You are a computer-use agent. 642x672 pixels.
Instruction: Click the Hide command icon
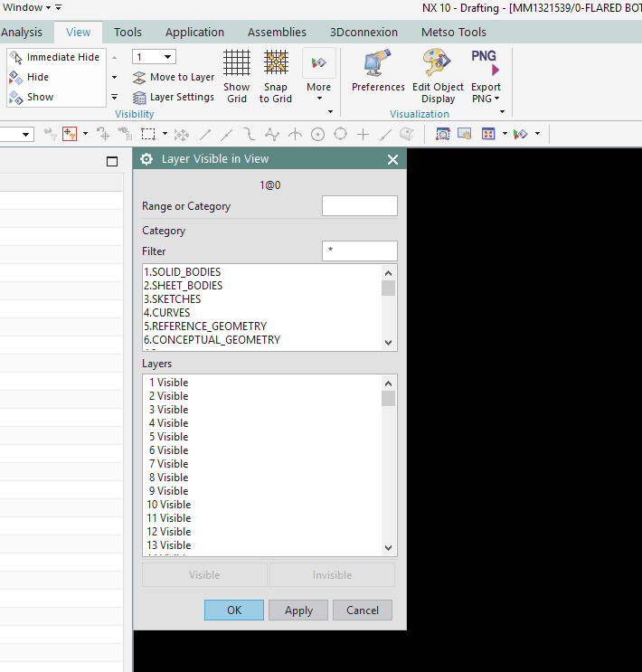click(x=16, y=77)
